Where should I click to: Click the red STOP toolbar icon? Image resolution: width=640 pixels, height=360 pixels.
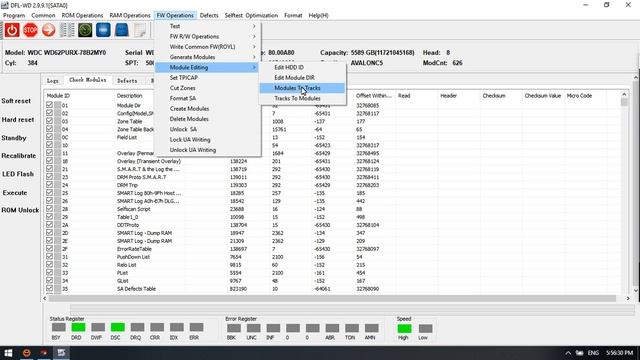(30, 30)
